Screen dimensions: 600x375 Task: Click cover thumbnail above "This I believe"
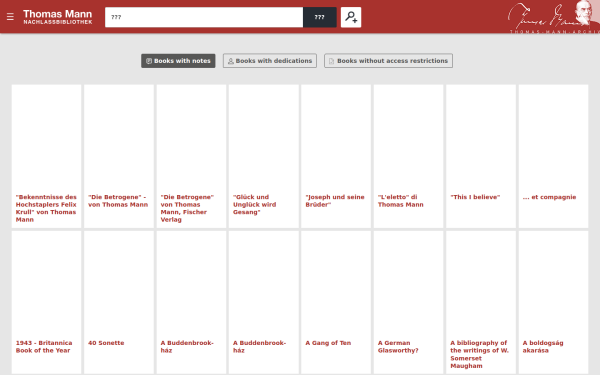[x=481, y=138]
